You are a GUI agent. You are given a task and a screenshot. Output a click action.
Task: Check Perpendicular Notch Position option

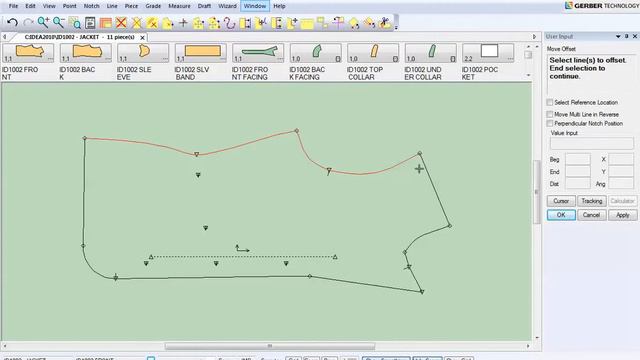(550, 123)
